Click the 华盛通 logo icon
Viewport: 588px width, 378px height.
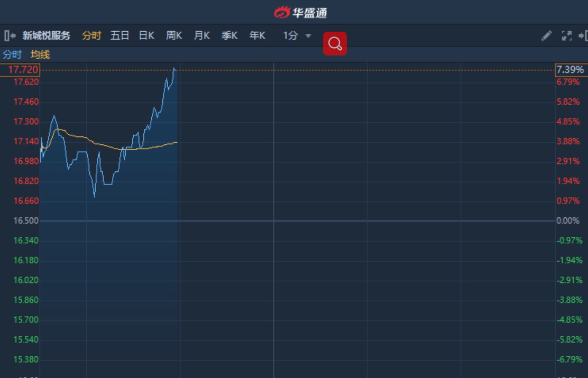pos(282,12)
